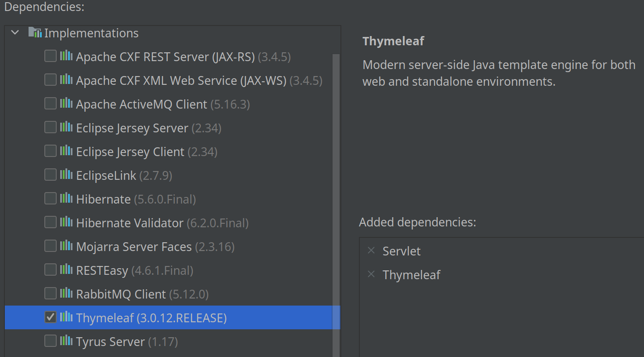Select the Apache CXF REST Server item

(165, 57)
